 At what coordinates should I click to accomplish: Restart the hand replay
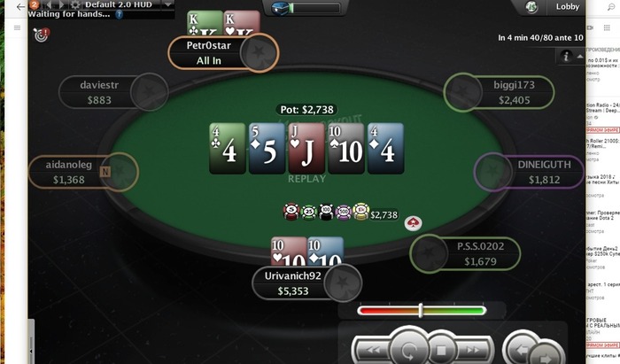click(x=408, y=349)
